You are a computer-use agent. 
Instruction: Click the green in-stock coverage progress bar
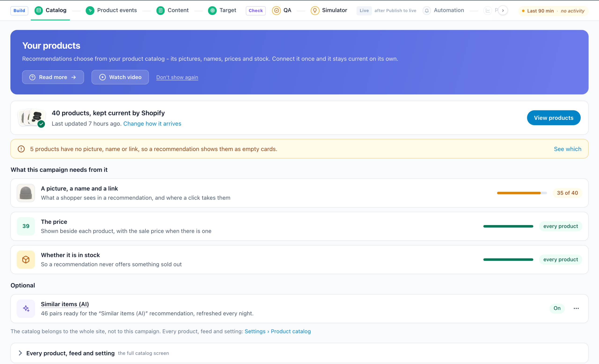click(x=508, y=259)
